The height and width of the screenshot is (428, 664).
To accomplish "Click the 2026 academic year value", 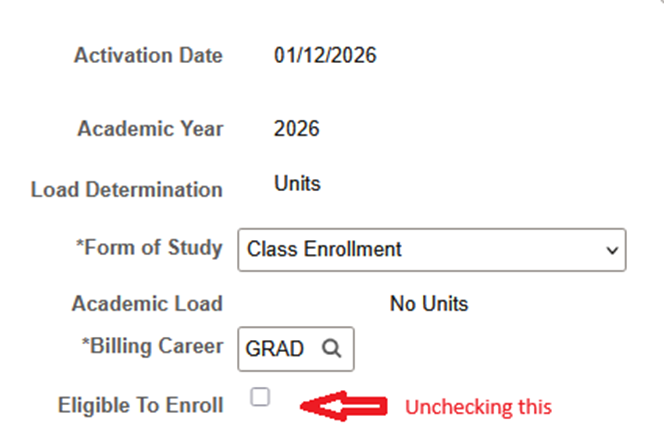I will click(x=296, y=129).
